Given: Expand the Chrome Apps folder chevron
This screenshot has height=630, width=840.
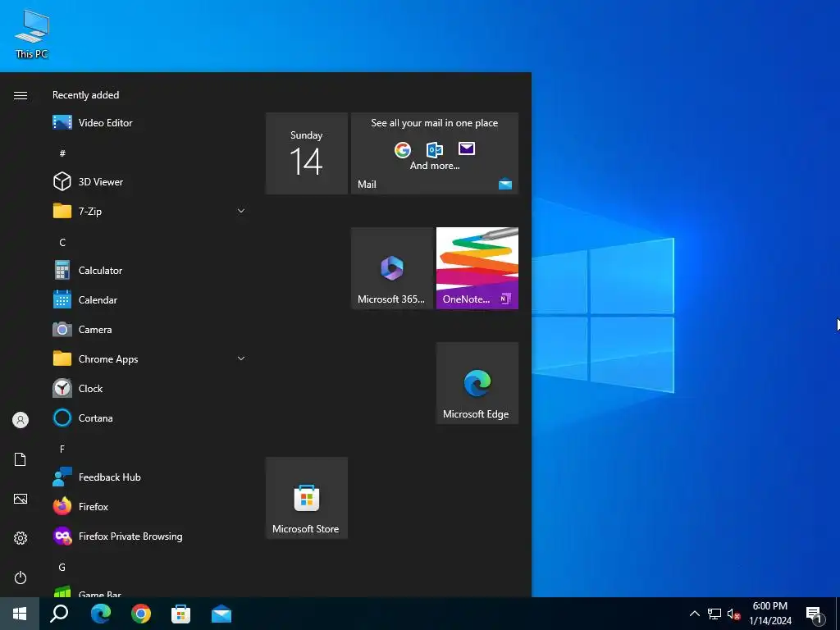Looking at the screenshot, I should point(241,358).
